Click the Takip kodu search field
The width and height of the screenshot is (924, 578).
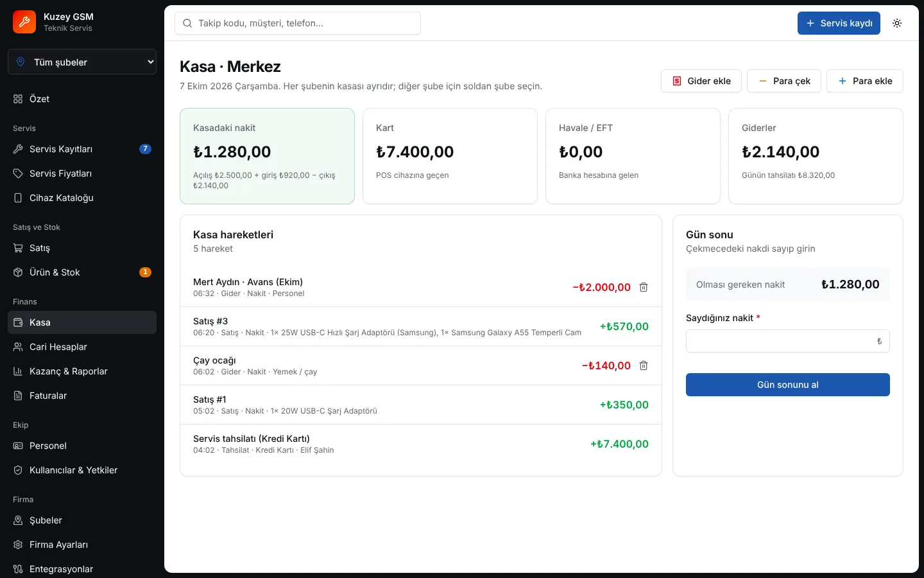click(x=298, y=23)
